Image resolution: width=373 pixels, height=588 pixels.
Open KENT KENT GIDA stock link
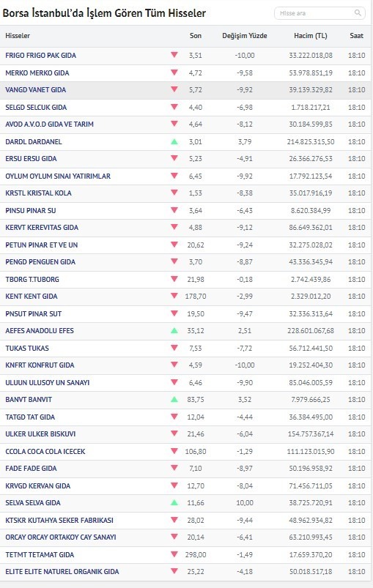pyautogui.click(x=32, y=297)
